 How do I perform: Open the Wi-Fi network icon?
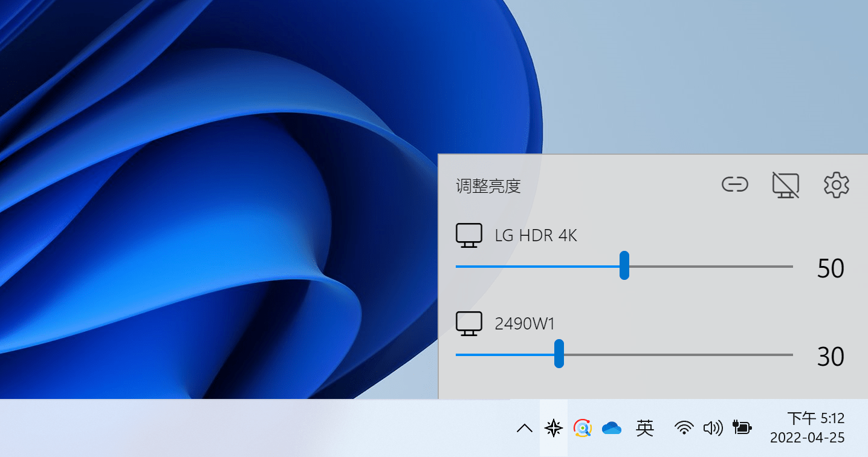coord(684,429)
